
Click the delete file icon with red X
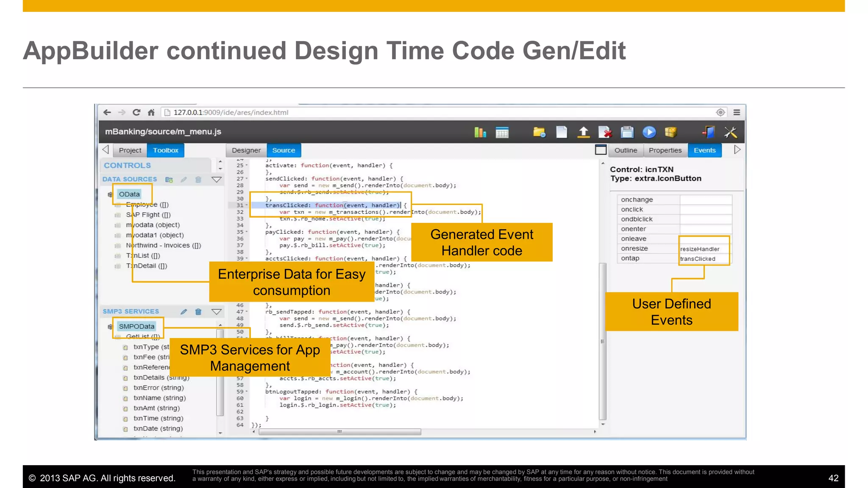605,133
